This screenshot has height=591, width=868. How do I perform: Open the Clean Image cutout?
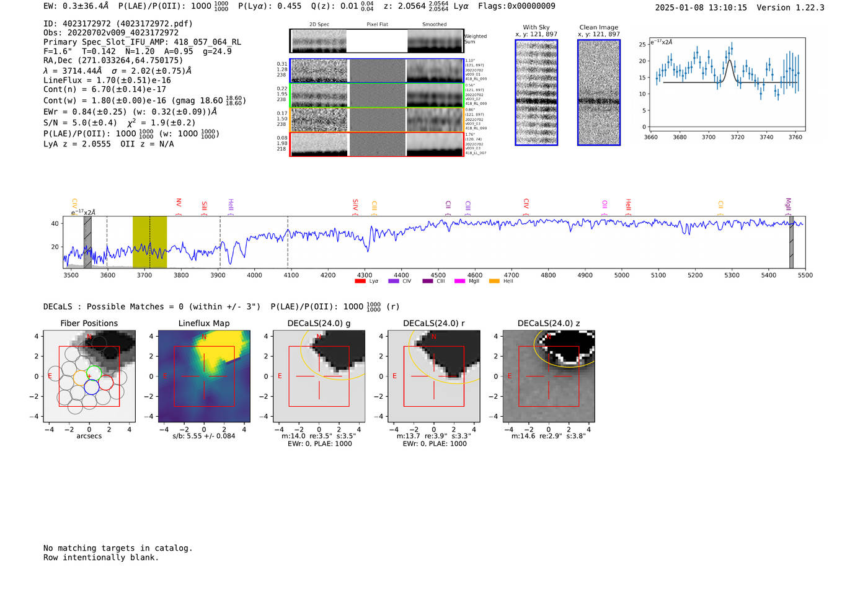pos(599,92)
